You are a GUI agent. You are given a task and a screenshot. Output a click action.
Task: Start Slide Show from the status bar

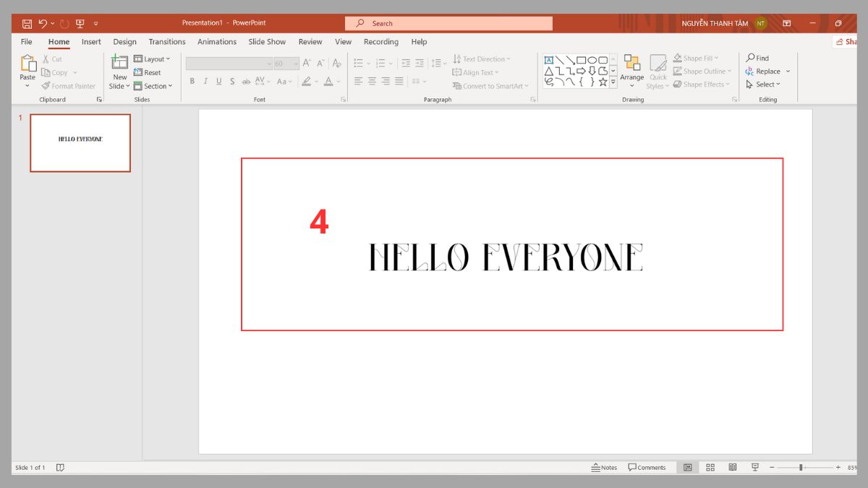click(754, 467)
